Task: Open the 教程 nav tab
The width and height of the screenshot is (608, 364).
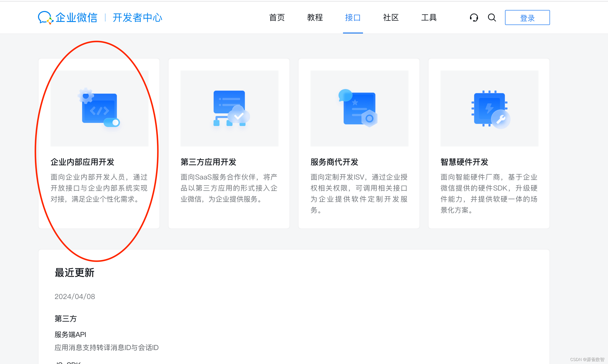Action: (315, 17)
